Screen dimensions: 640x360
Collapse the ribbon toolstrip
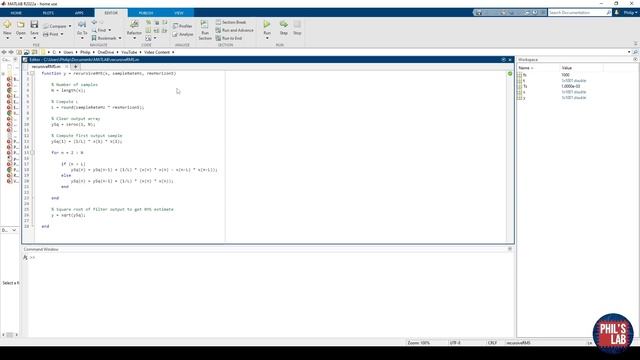636,43
